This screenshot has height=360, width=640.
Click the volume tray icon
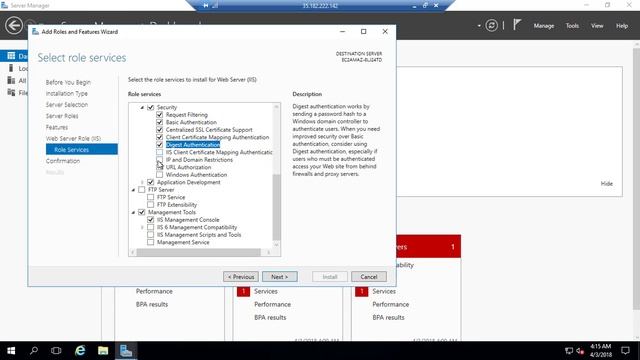point(580,351)
